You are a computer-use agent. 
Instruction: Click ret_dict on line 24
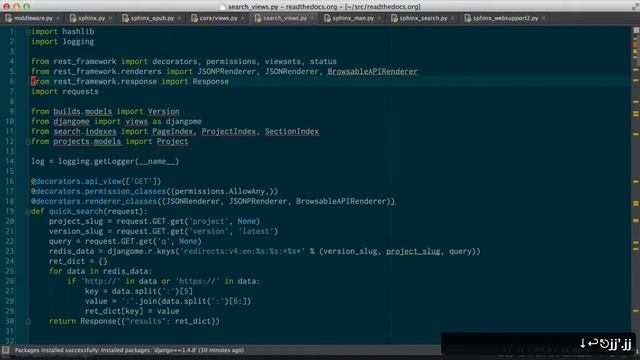coord(67,261)
